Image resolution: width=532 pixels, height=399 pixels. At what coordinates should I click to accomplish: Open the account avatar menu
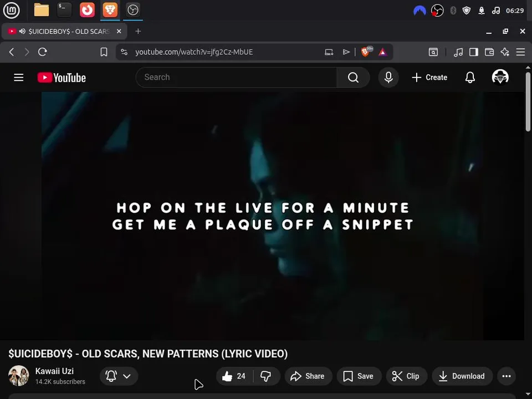[x=500, y=78]
